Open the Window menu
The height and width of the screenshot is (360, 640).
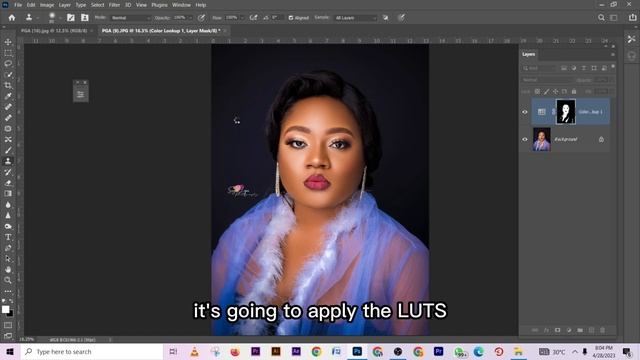[181, 5]
